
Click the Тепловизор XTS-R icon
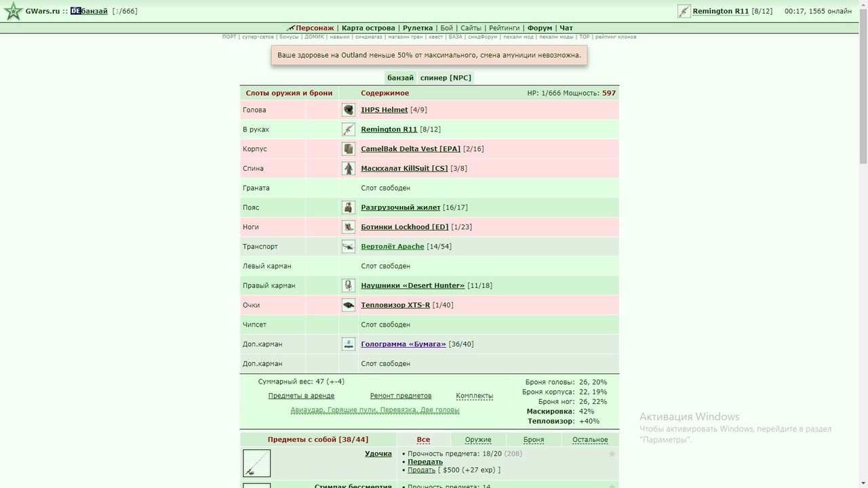click(349, 305)
